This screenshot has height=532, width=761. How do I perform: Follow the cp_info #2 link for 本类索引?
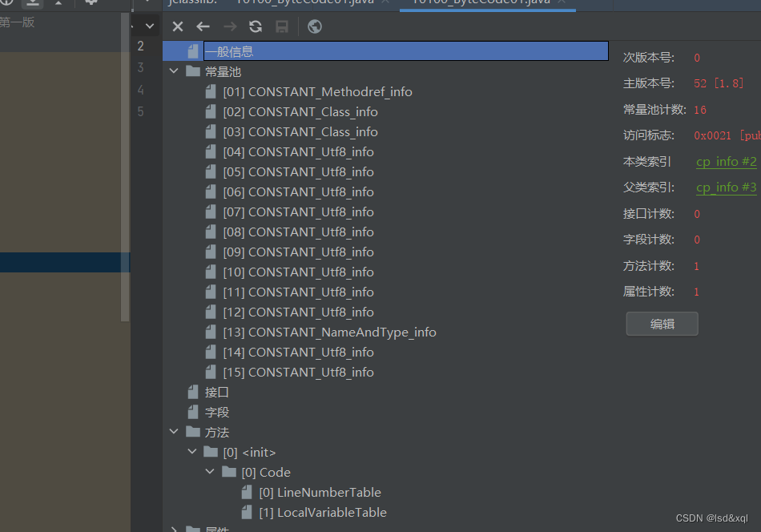pos(726,162)
